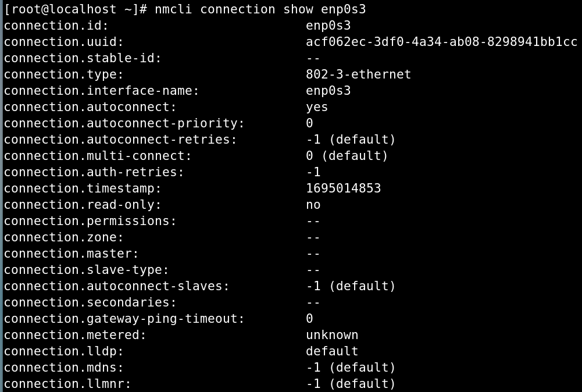Image resolution: width=582 pixels, height=392 pixels.
Task: Click the nmcli connection show command text
Action: (260, 9)
